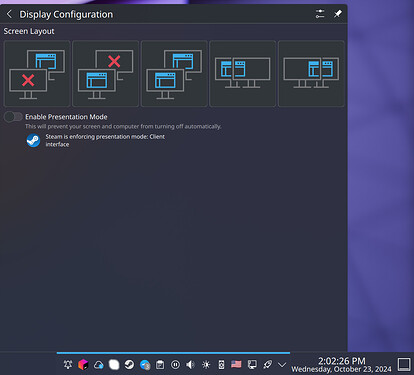The image size is (414, 375).
Task: Click the media pause tray icon
Action: [x=175, y=365]
